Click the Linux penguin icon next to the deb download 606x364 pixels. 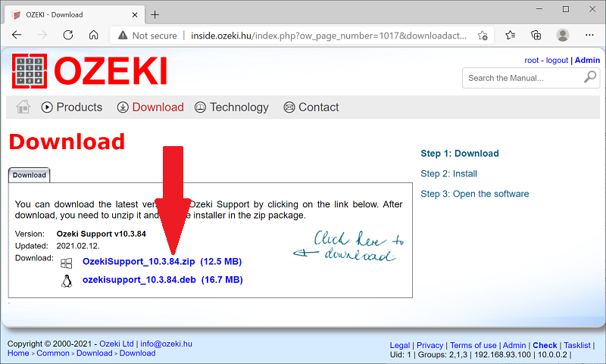(67, 281)
